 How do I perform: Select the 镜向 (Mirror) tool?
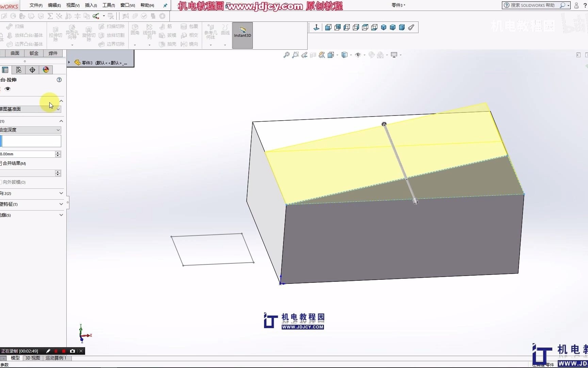click(190, 44)
